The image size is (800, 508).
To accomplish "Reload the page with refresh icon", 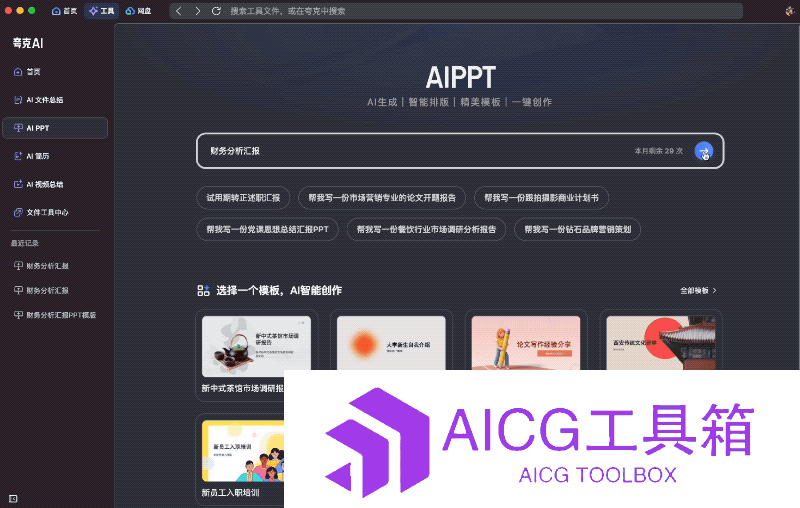I will pos(216,11).
